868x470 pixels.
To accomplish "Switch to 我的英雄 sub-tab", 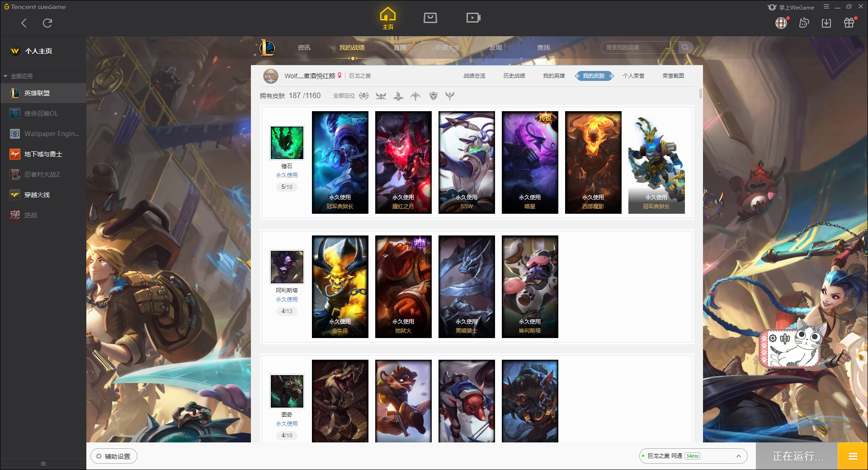I will click(554, 76).
